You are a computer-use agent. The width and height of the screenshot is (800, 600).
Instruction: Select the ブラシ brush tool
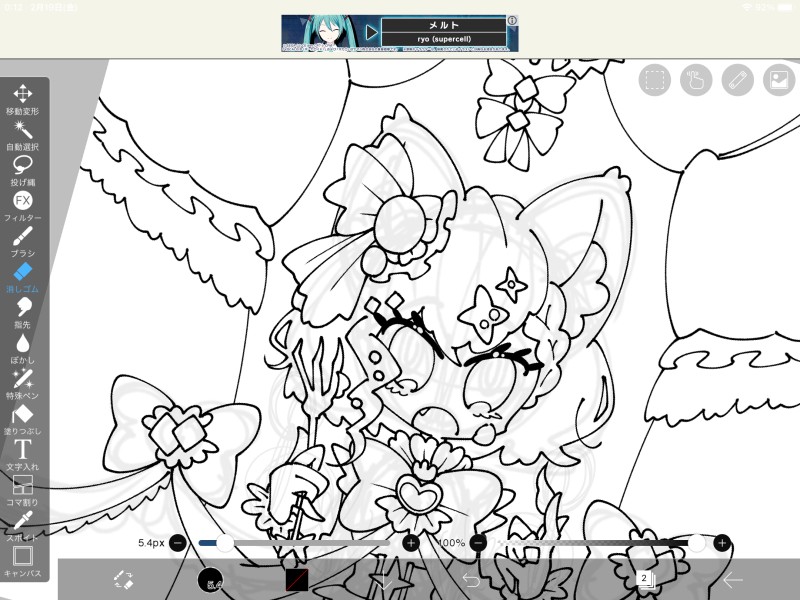pyautogui.click(x=22, y=242)
